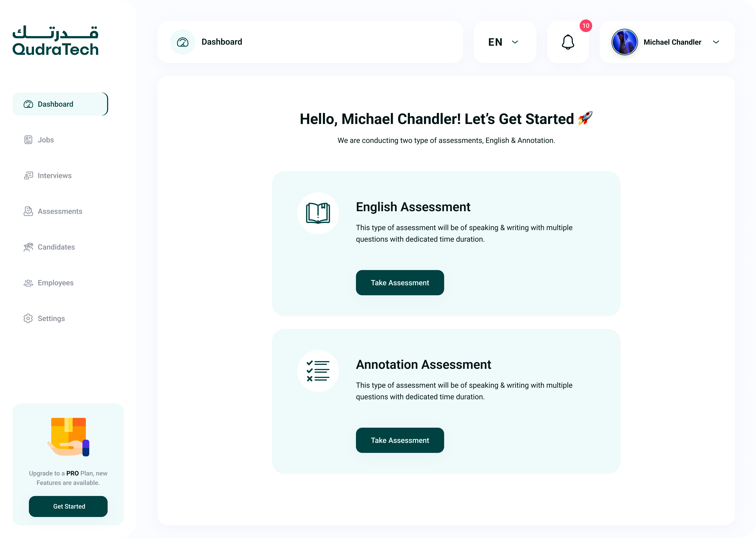The image size is (756, 538).
Task: Click the dashboard gauge icon in header
Action: click(x=183, y=42)
